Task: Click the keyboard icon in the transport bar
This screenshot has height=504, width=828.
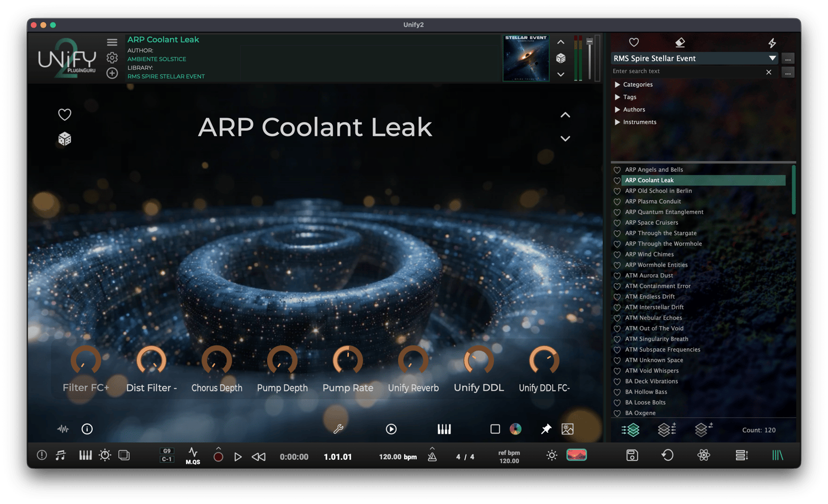Action: tap(86, 455)
